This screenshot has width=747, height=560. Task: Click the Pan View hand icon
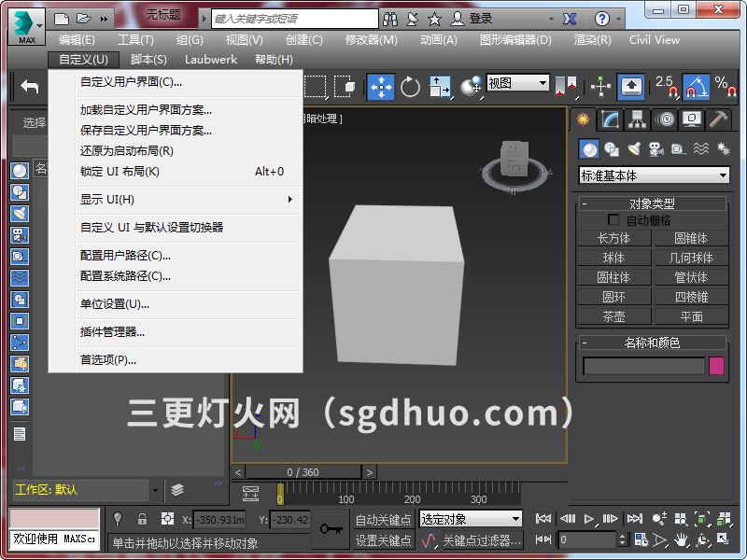[682, 539]
